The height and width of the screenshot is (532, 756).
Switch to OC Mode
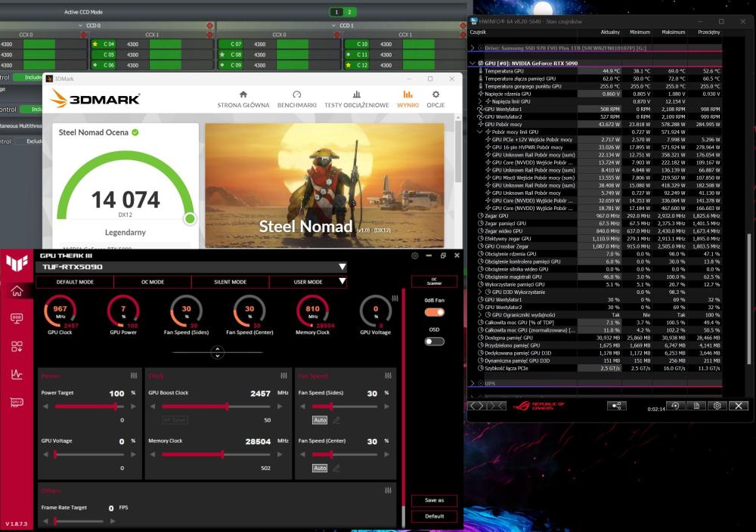(153, 282)
